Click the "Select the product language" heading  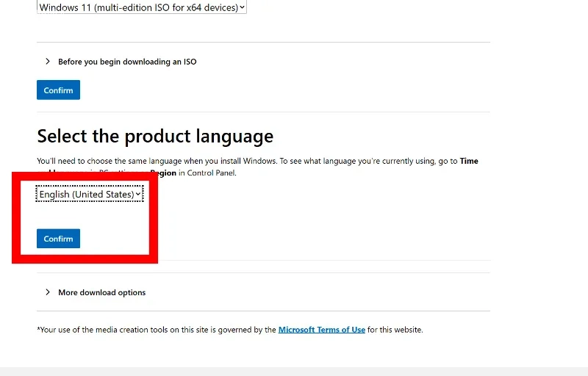(x=155, y=136)
